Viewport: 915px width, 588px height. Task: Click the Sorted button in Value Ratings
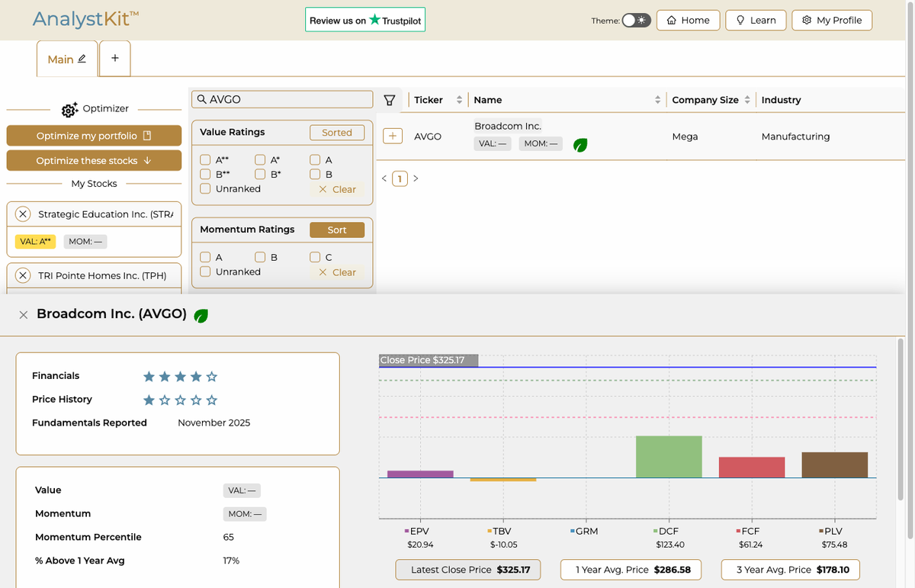(x=337, y=133)
